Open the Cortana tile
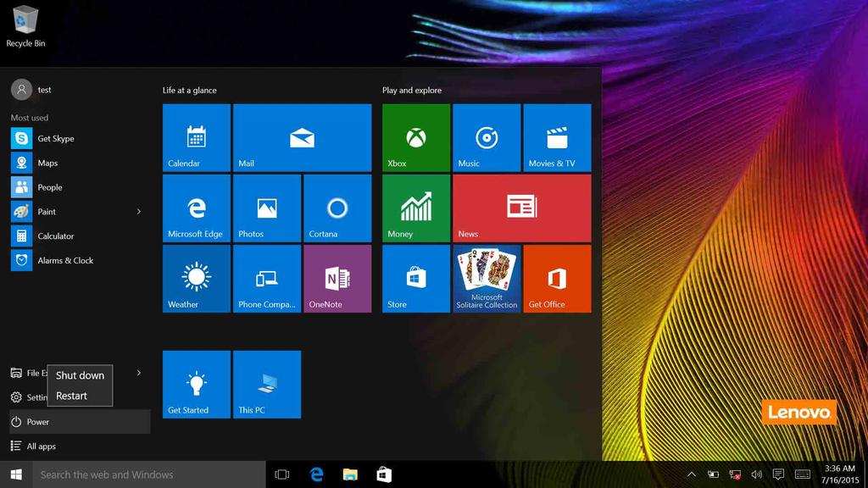 (x=337, y=208)
